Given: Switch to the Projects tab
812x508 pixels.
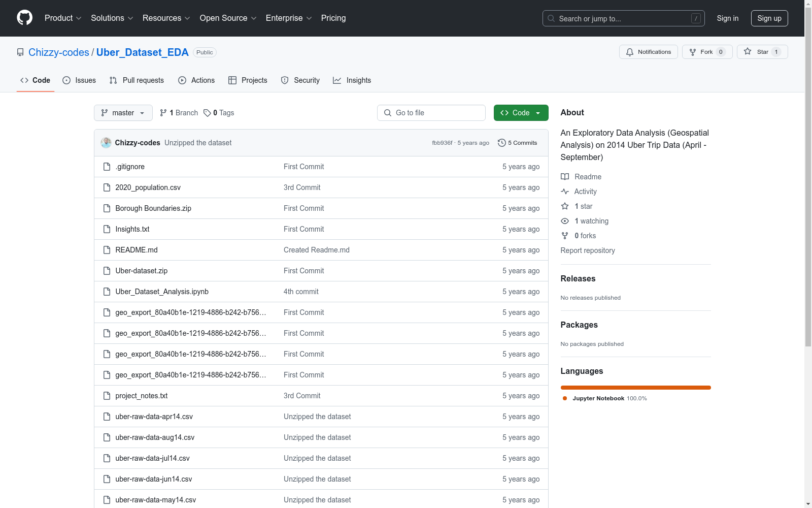Looking at the screenshot, I should pos(248,80).
